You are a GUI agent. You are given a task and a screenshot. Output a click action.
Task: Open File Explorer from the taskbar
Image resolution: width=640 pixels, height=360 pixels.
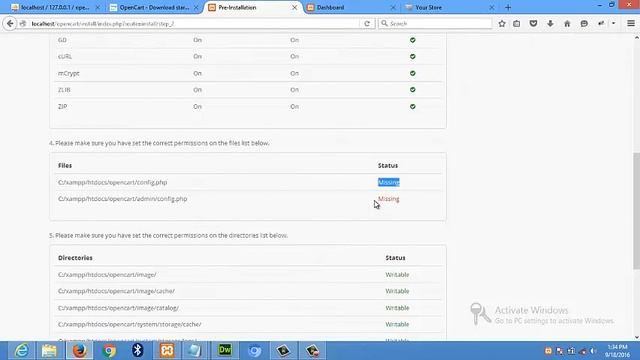(x=49, y=350)
